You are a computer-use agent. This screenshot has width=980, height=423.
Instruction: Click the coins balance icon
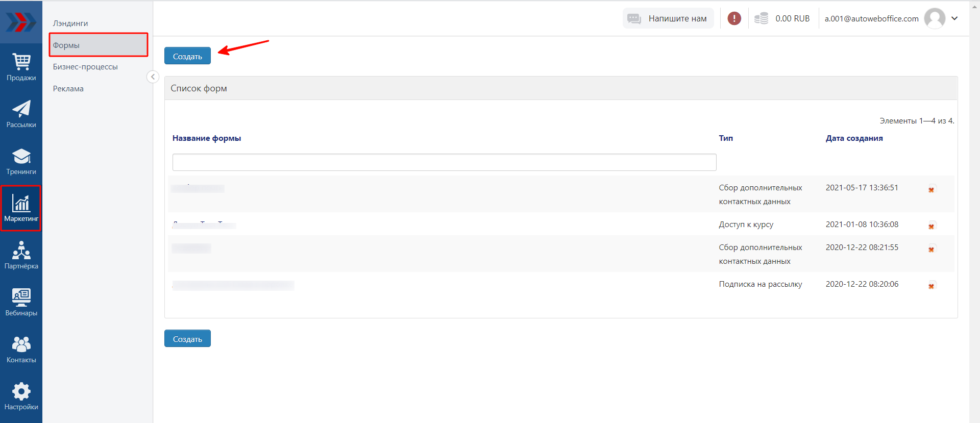(761, 18)
